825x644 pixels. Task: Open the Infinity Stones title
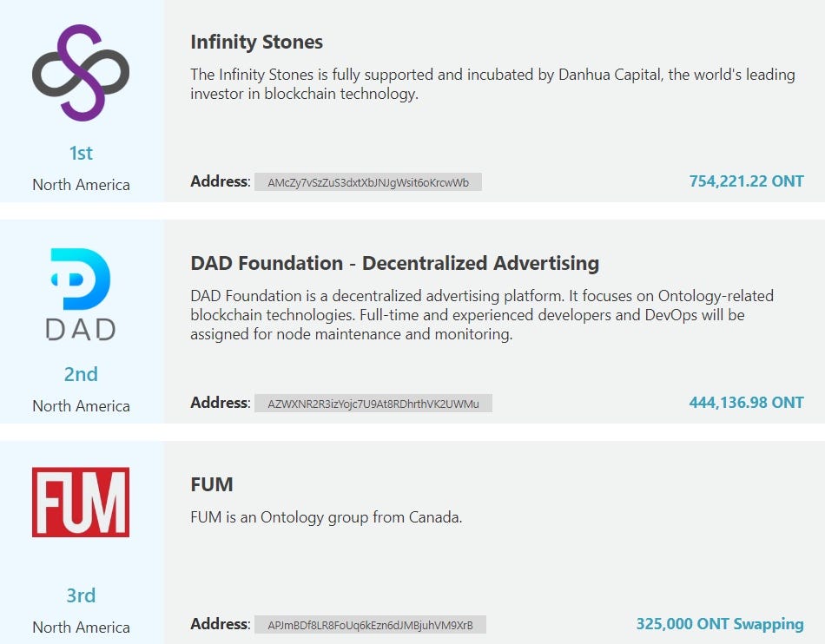tap(257, 42)
